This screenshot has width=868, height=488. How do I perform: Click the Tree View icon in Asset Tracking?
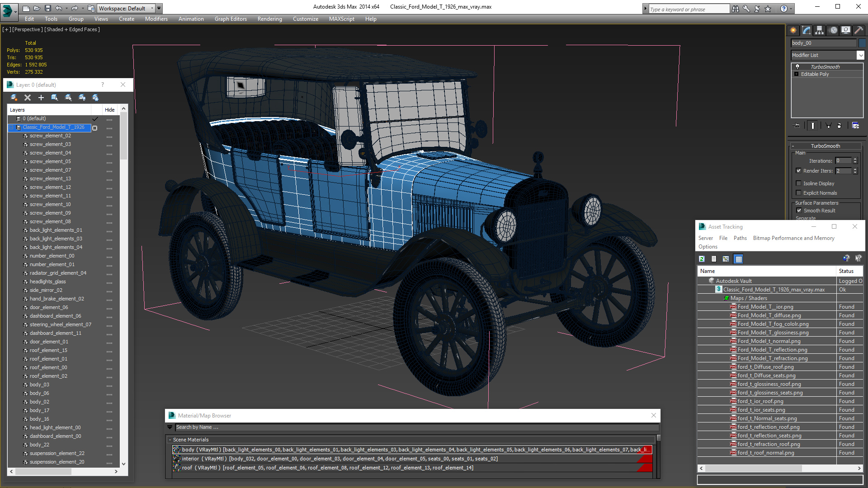(726, 259)
